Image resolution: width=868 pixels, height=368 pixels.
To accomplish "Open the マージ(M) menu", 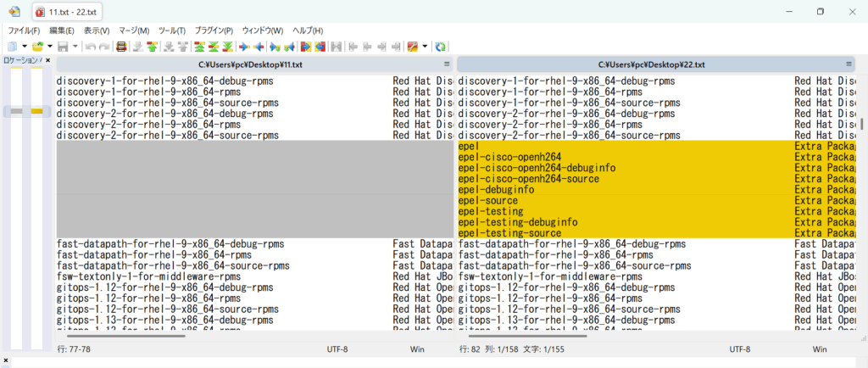I will (133, 31).
